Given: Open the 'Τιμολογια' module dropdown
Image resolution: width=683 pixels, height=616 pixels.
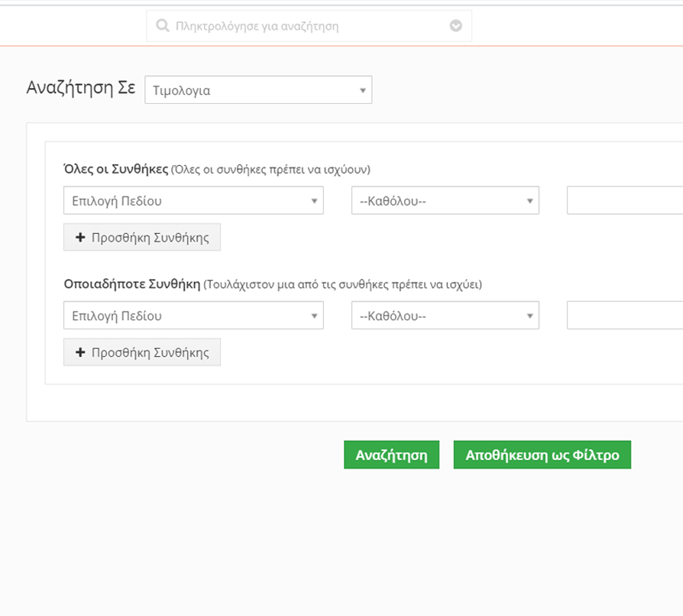Looking at the screenshot, I should [x=258, y=89].
